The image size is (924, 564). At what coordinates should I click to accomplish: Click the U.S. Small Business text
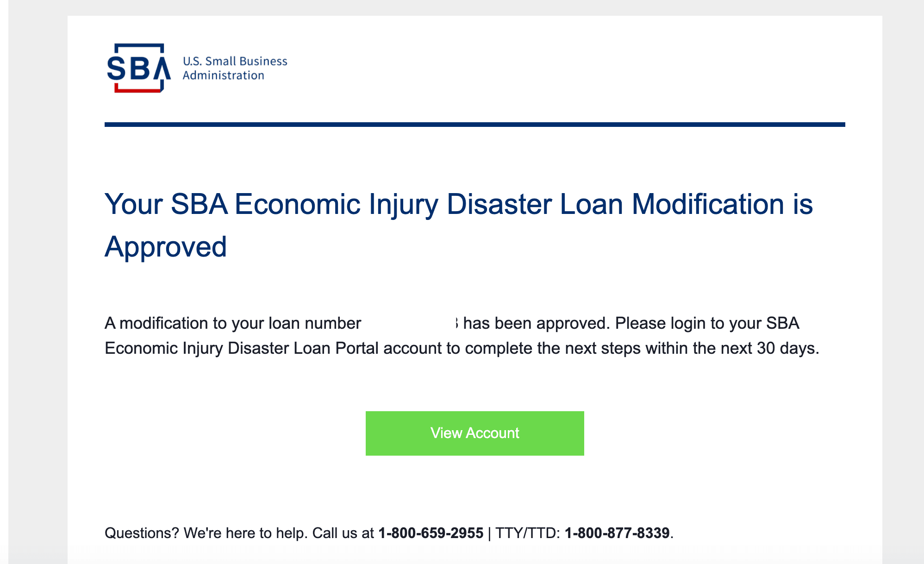coord(235,61)
